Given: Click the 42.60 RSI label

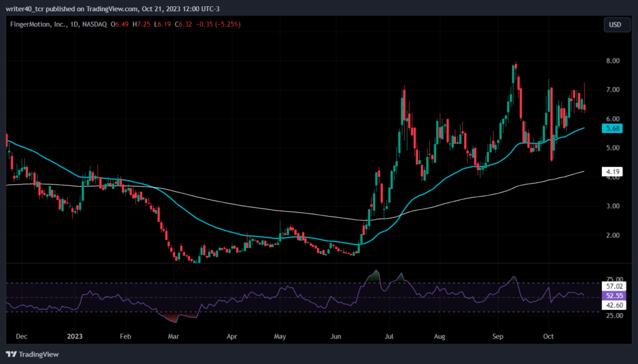Looking at the screenshot, I should click(x=612, y=305).
